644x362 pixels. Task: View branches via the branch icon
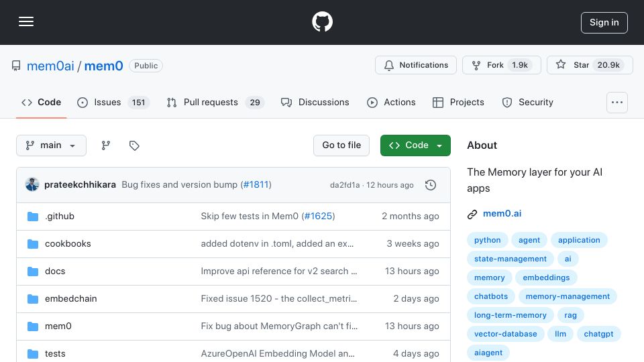106,145
